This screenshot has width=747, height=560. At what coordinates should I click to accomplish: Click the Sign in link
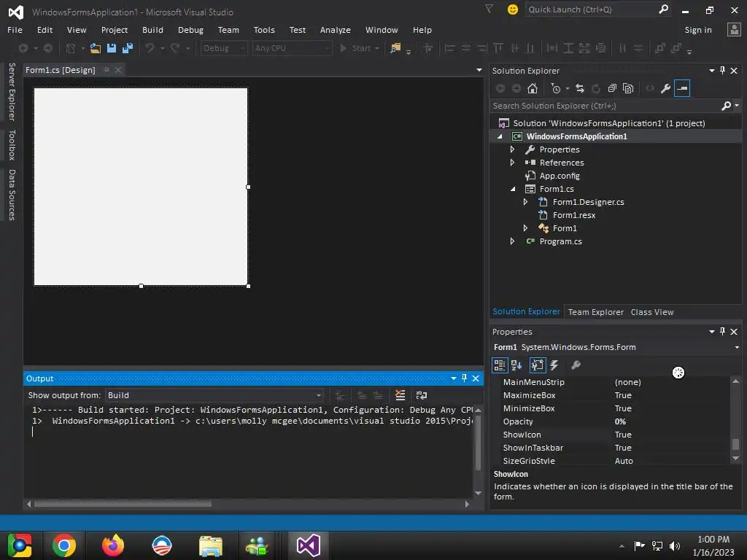tap(698, 29)
